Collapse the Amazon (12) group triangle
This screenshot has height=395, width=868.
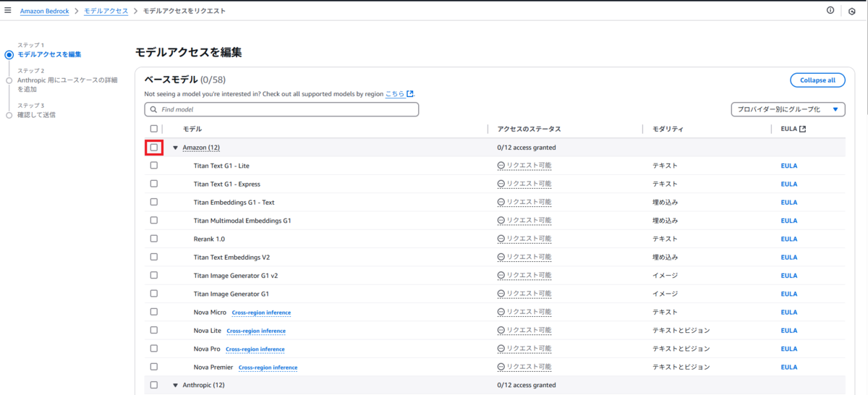coord(175,148)
